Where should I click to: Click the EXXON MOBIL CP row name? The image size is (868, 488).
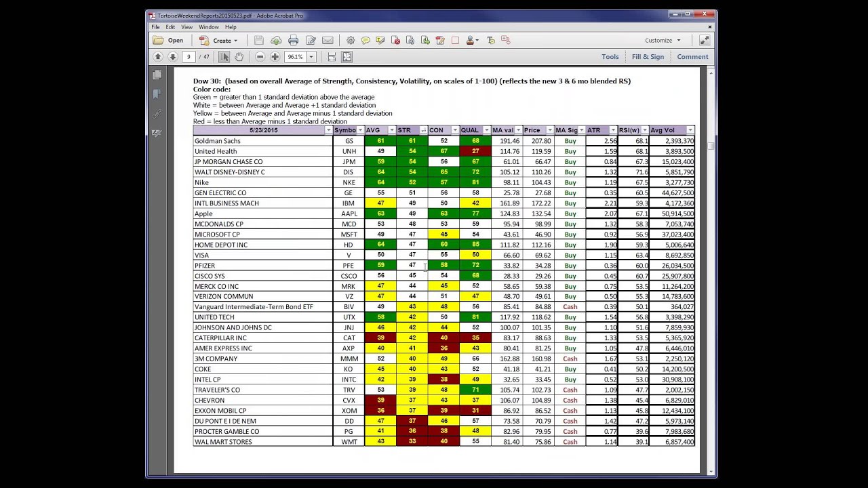[x=220, y=411]
